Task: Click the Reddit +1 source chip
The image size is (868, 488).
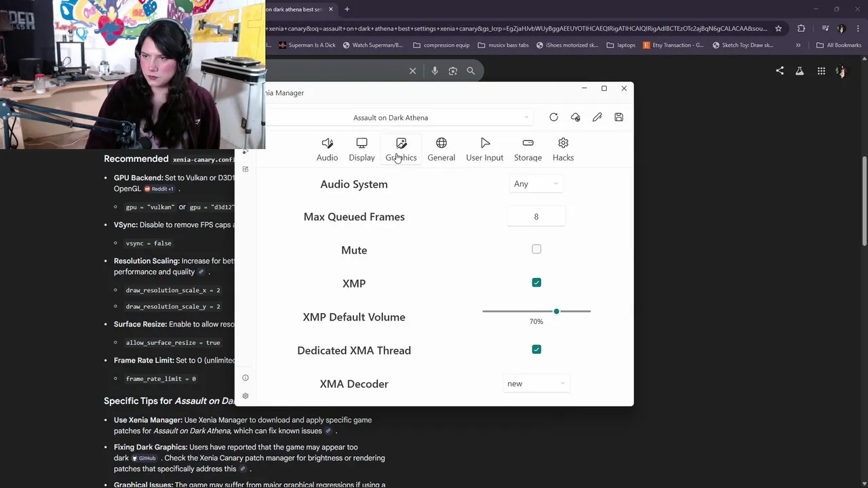Action: (x=160, y=189)
